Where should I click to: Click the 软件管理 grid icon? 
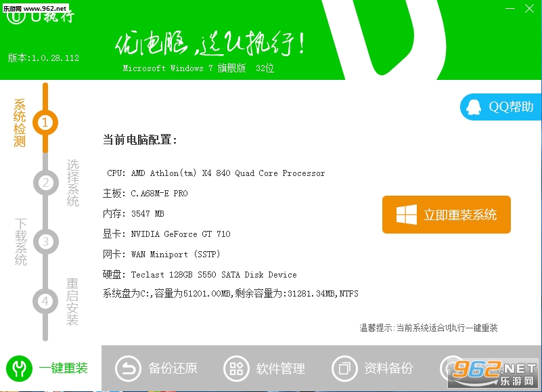point(236,368)
